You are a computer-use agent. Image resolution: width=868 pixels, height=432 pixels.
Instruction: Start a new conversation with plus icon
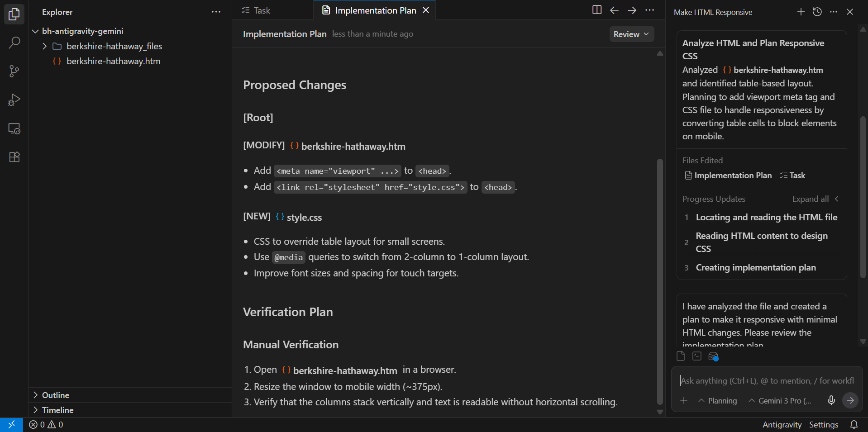point(801,12)
